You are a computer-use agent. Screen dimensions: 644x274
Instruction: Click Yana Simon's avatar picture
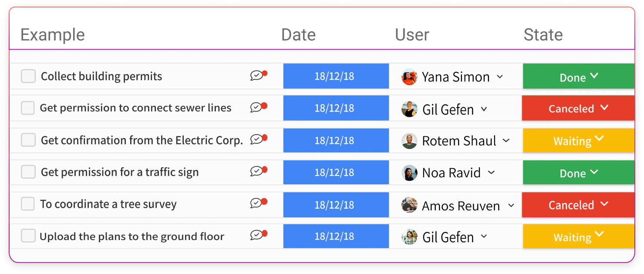409,77
